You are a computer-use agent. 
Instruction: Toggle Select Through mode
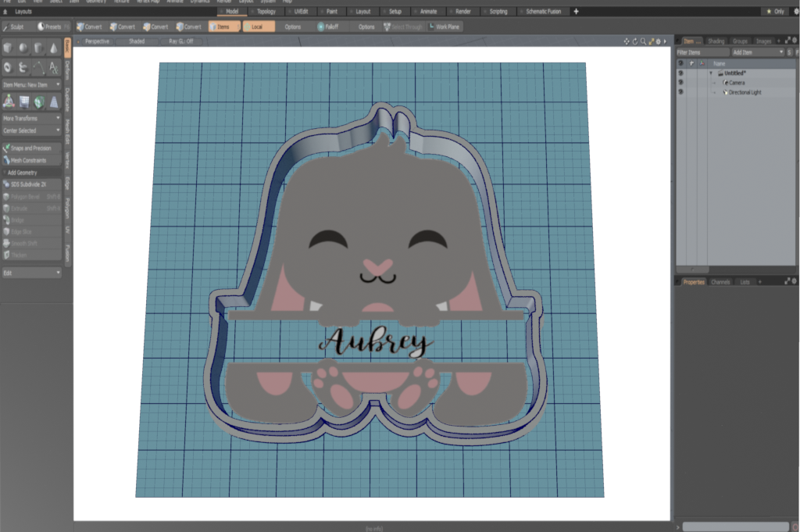tap(403, 27)
